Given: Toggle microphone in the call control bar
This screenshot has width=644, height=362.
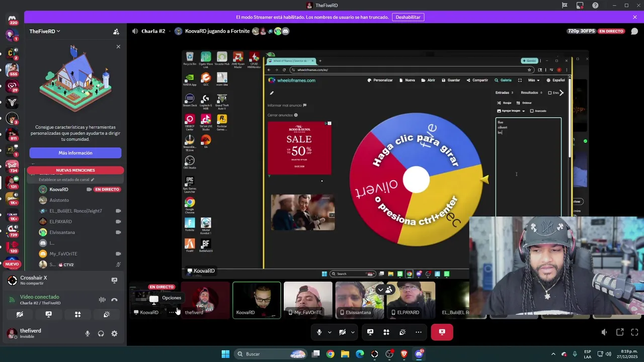Looking at the screenshot, I should [x=319, y=332].
